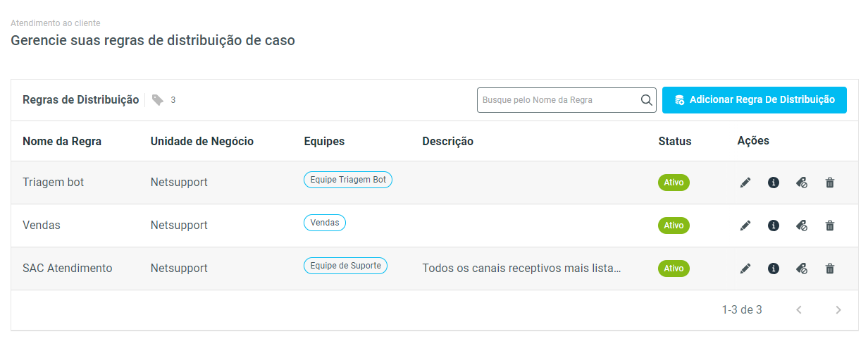Click the Equipe Triagem Bot team chip

348,180
